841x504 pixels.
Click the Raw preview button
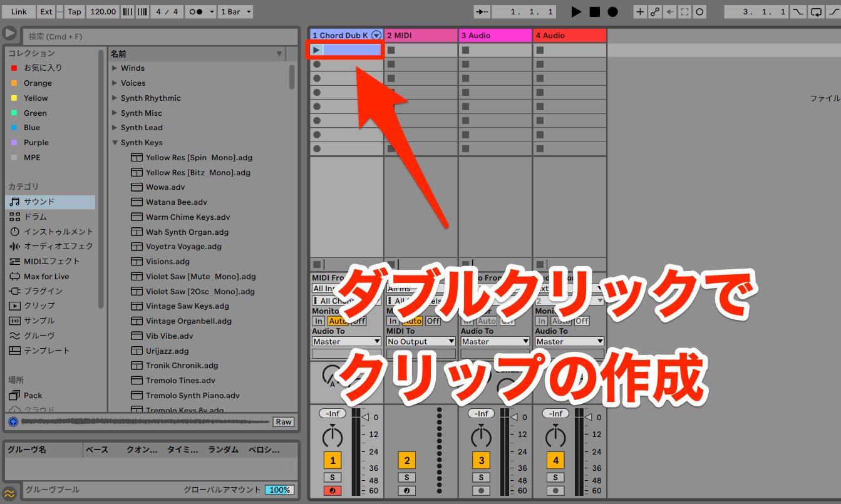pyautogui.click(x=284, y=422)
